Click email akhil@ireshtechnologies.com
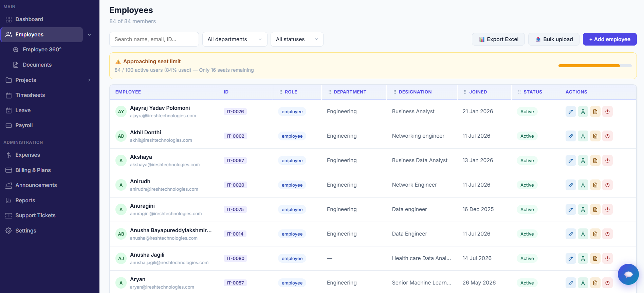644x293 pixels. 161,140
